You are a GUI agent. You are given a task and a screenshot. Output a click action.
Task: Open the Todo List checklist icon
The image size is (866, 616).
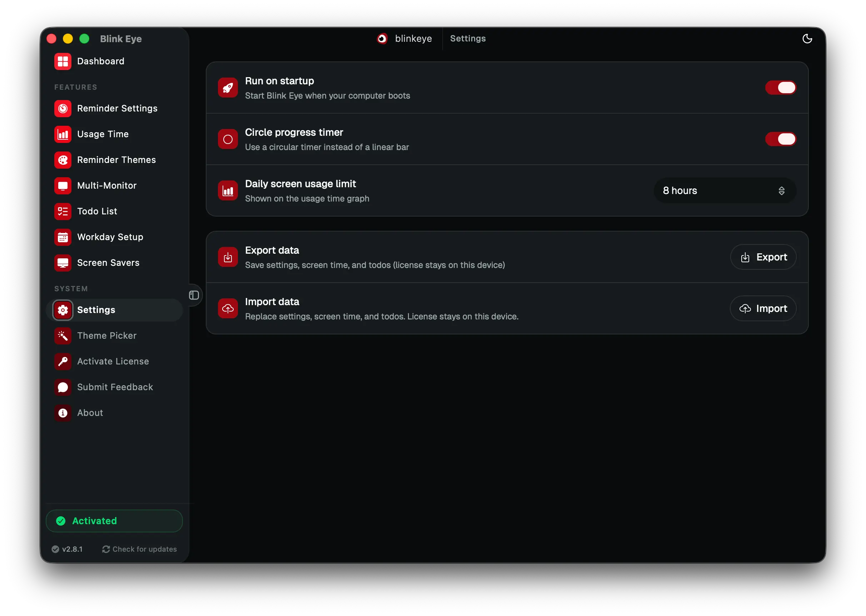(x=63, y=212)
